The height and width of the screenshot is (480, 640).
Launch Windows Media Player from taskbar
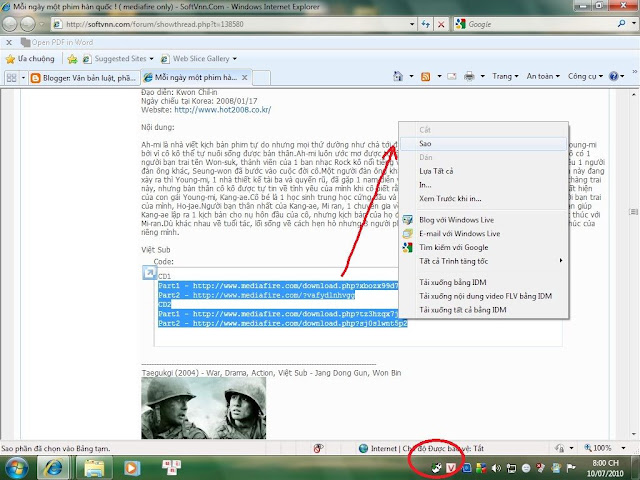click(x=130, y=467)
